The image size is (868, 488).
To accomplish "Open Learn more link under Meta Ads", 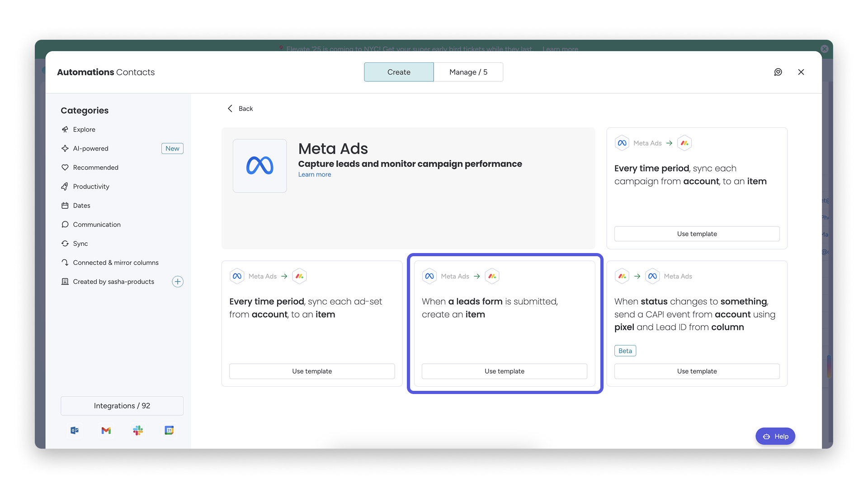I will click(315, 174).
